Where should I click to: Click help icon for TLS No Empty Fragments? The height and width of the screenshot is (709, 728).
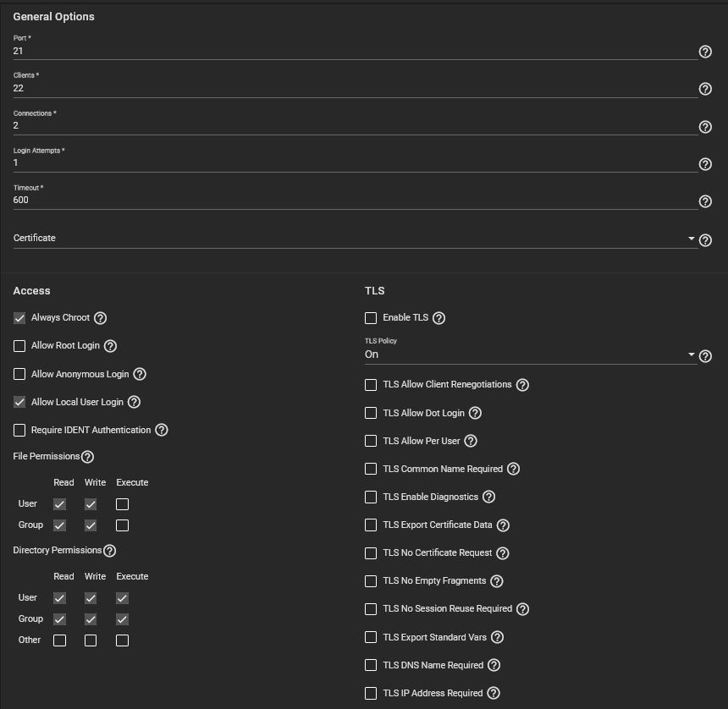(497, 581)
